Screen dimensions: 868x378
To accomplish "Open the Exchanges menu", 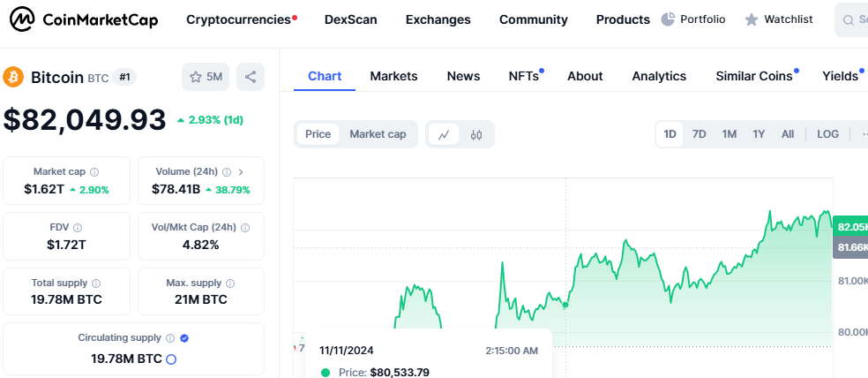I will point(438,20).
